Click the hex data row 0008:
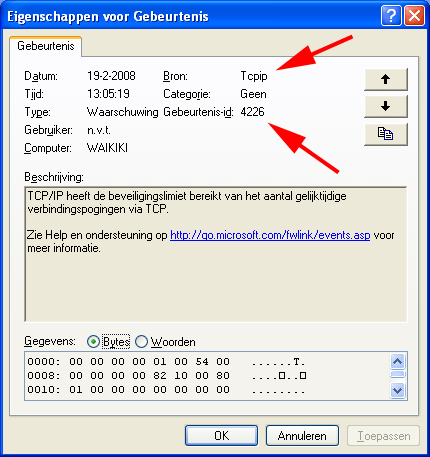 click(167, 376)
